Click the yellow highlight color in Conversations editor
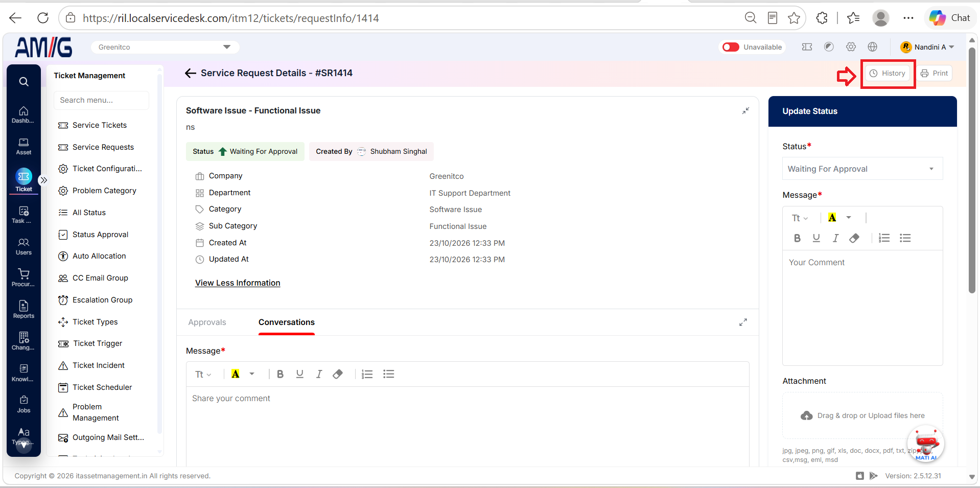 click(x=236, y=374)
